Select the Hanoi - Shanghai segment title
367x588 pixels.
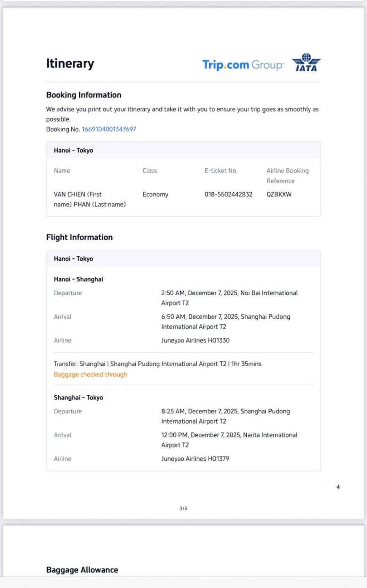78,279
